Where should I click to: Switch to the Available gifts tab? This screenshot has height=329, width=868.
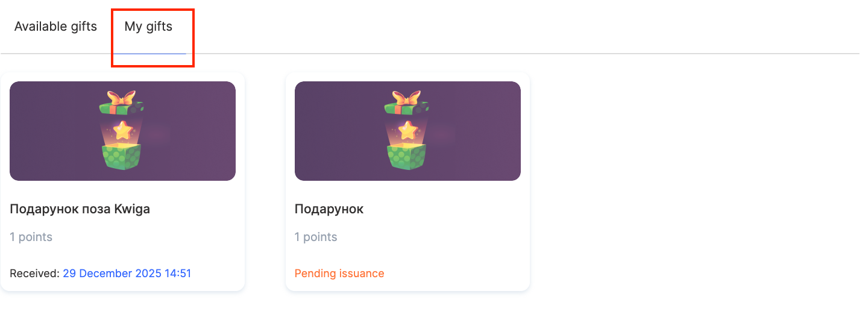coord(55,27)
